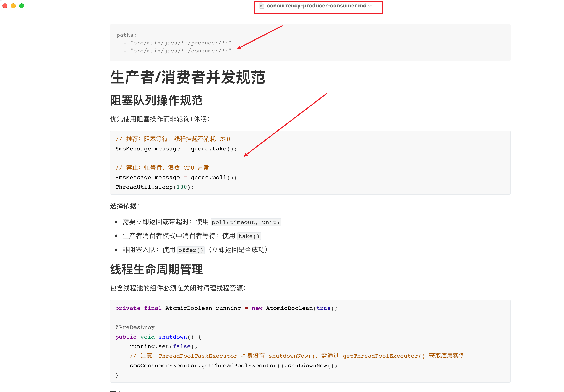
Task: Click the paragraph 优先使用阻塞操作而非轮询+休眠
Action: coord(160,119)
